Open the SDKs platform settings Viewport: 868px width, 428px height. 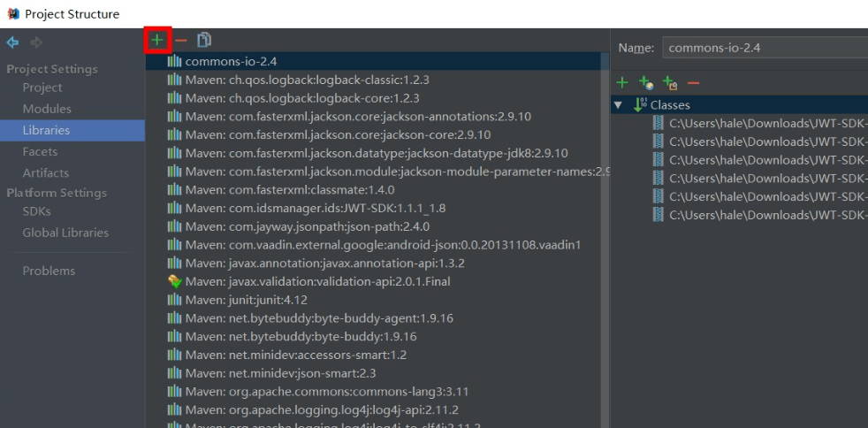(x=37, y=211)
